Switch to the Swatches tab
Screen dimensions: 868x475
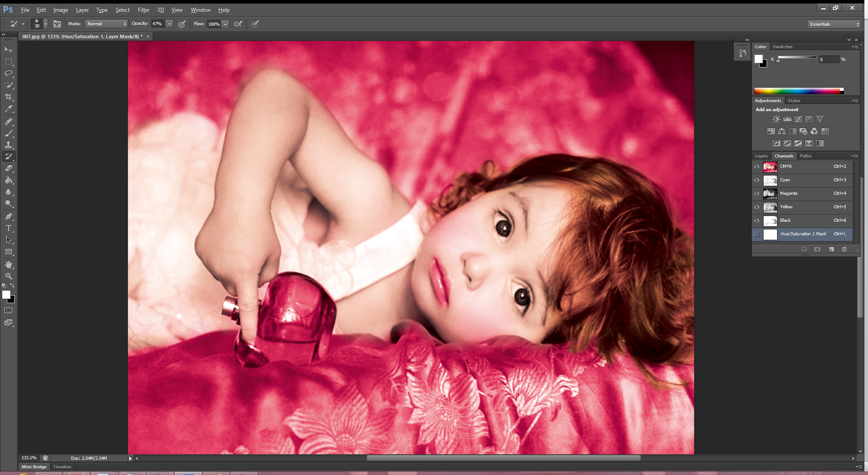[782, 47]
